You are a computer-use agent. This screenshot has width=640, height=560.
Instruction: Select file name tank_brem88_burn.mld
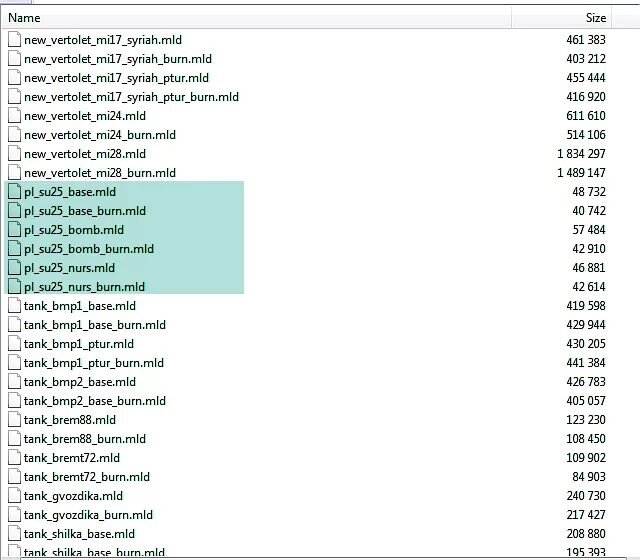tap(85, 439)
